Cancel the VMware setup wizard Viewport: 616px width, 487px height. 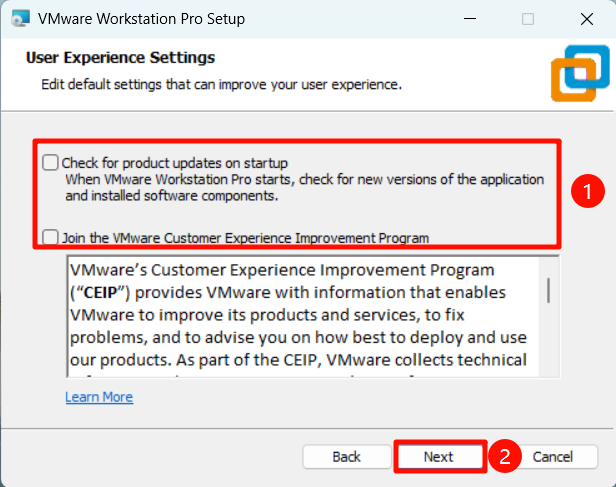click(x=552, y=457)
